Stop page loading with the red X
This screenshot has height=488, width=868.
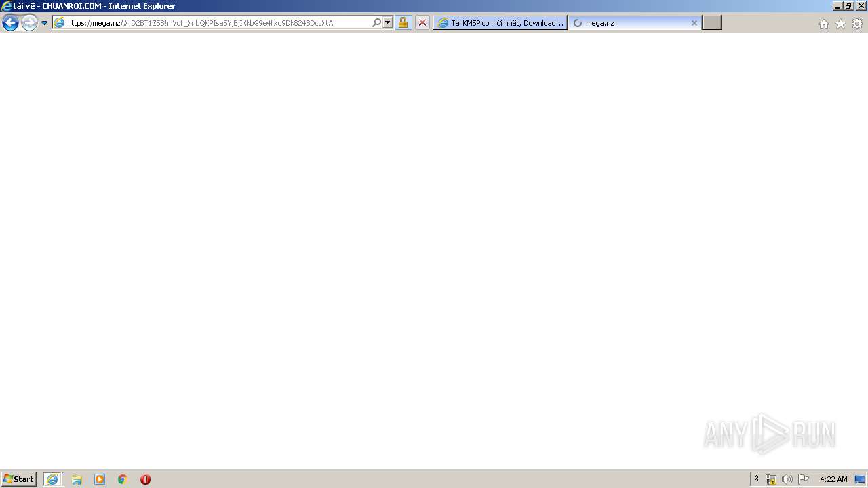422,22
